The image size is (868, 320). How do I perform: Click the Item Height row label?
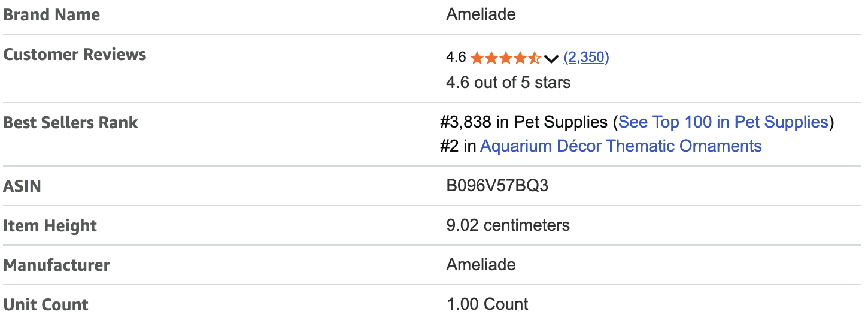tap(50, 226)
